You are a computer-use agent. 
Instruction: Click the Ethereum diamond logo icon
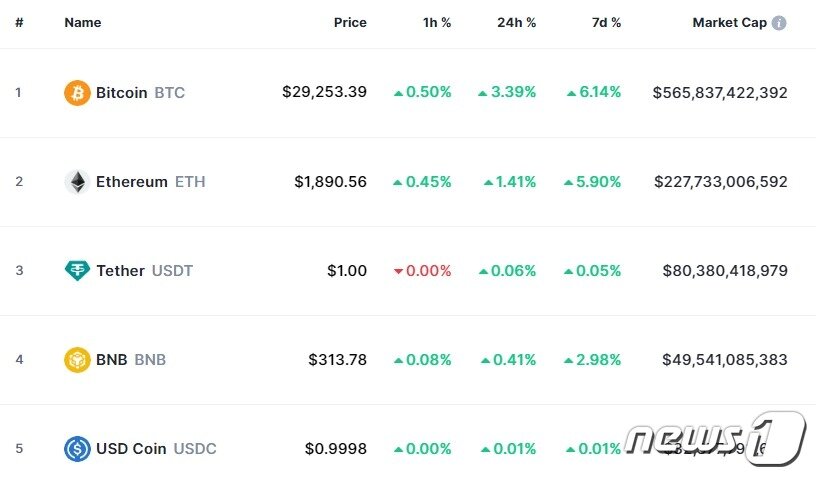(x=77, y=182)
